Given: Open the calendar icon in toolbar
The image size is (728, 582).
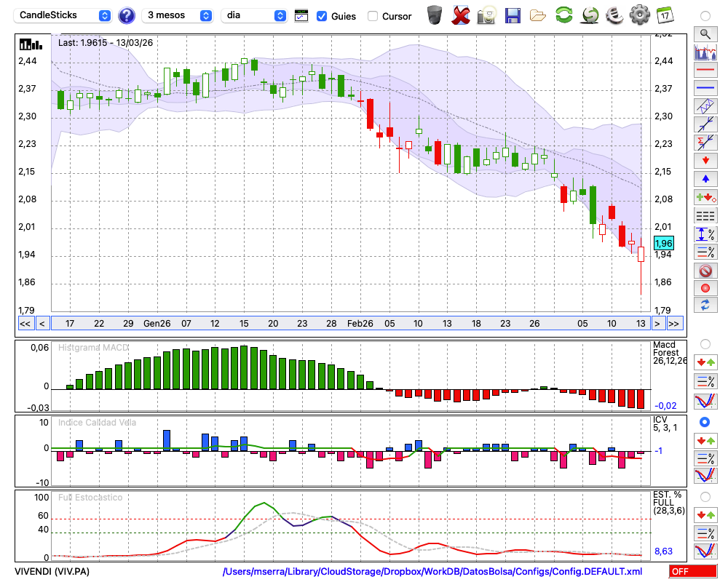Looking at the screenshot, I should point(664,15).
